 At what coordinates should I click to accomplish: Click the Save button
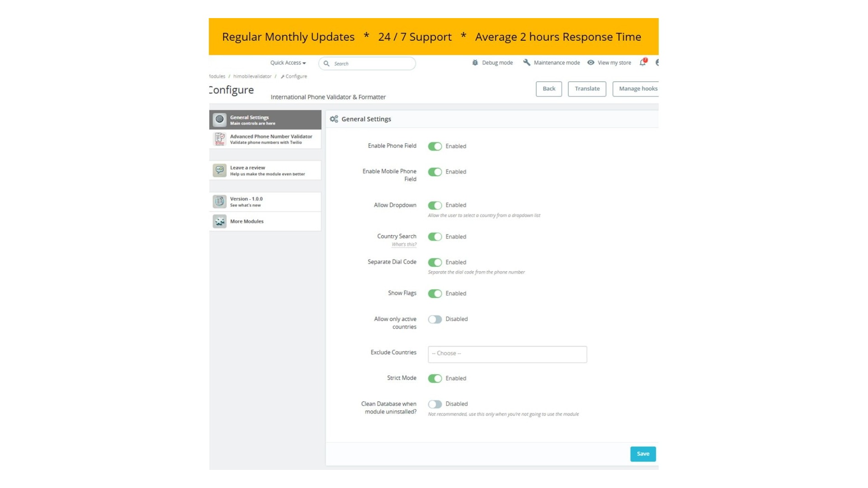click(x=643, y=454)
